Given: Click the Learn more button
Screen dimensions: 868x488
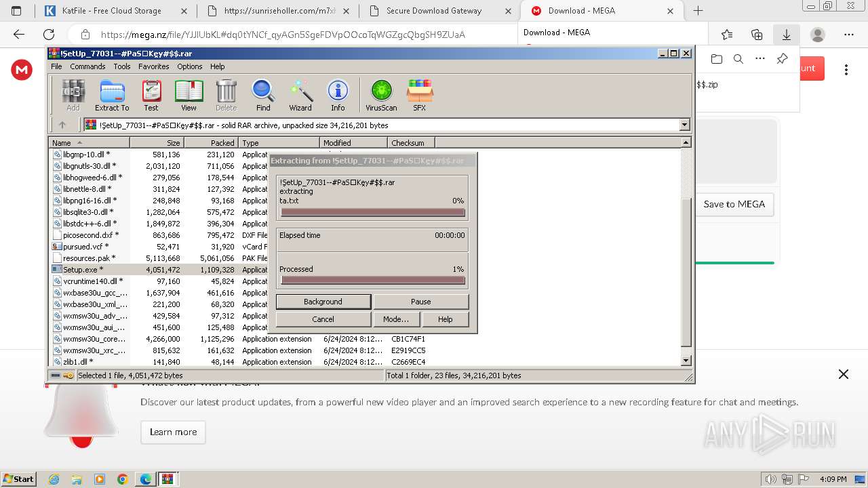Looking at the screenshot, I should 173,432.
